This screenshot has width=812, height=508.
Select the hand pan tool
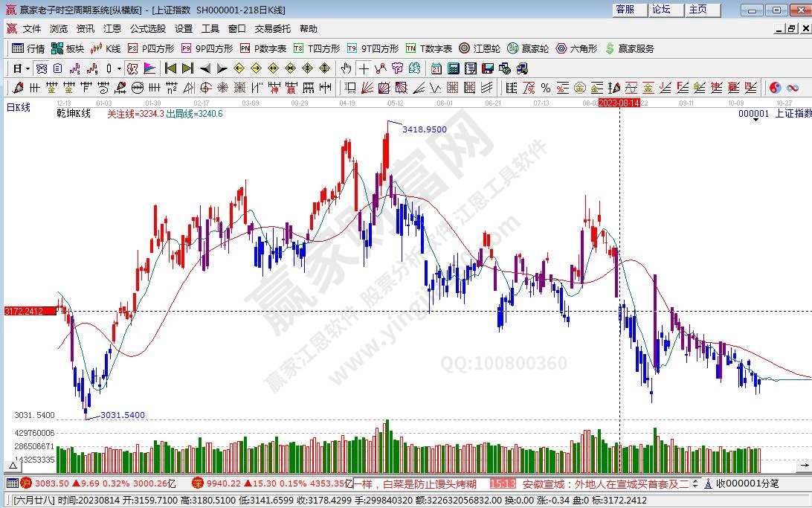click(346, 68)
